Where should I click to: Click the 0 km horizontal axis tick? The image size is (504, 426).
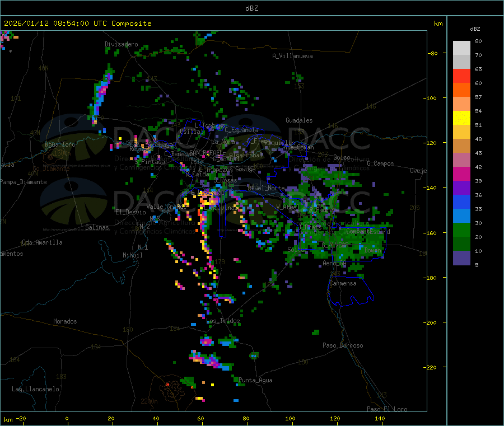coord(67,418)
